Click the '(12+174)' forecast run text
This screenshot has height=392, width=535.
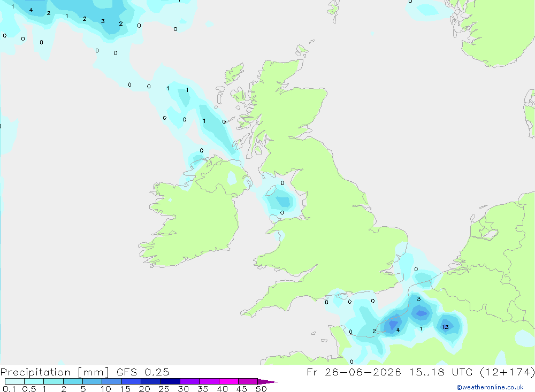point(507,372)
